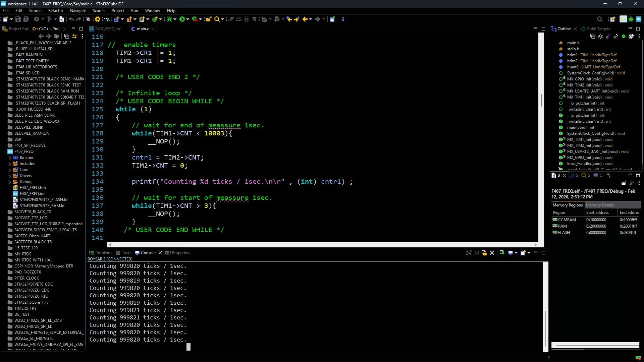
Task: Click yellow Back navigation arrow
Action: (305, 19)
